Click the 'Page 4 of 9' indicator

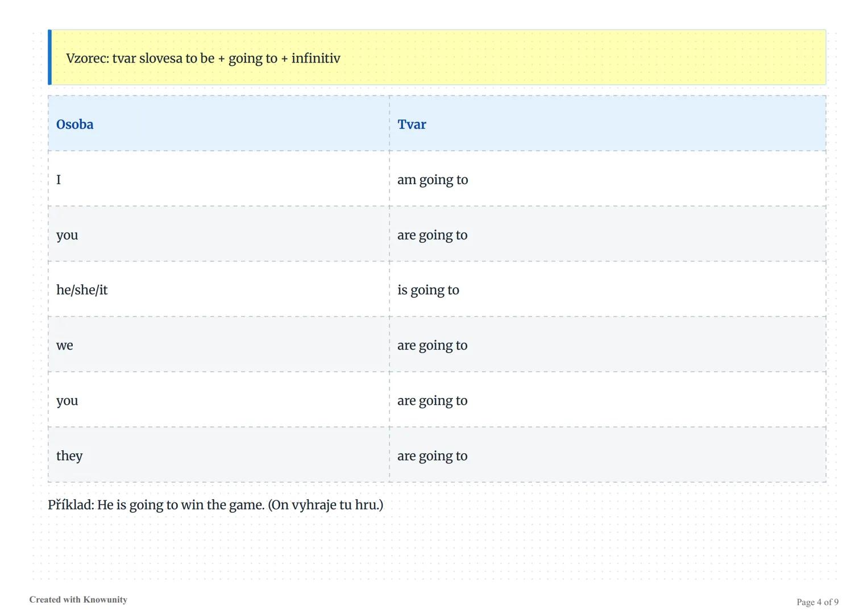tap(817, 602)
